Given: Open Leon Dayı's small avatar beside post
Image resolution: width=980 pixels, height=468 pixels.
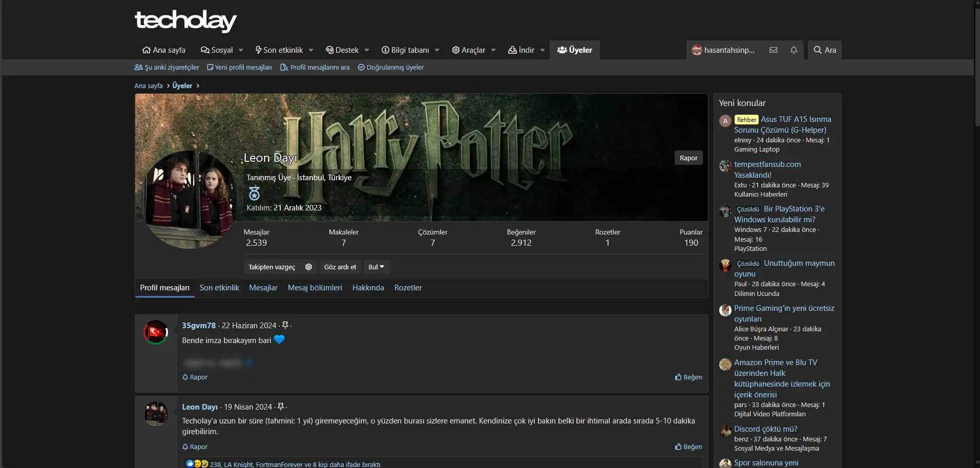Looking at the screenshot, I should click(x=156, y=414).
